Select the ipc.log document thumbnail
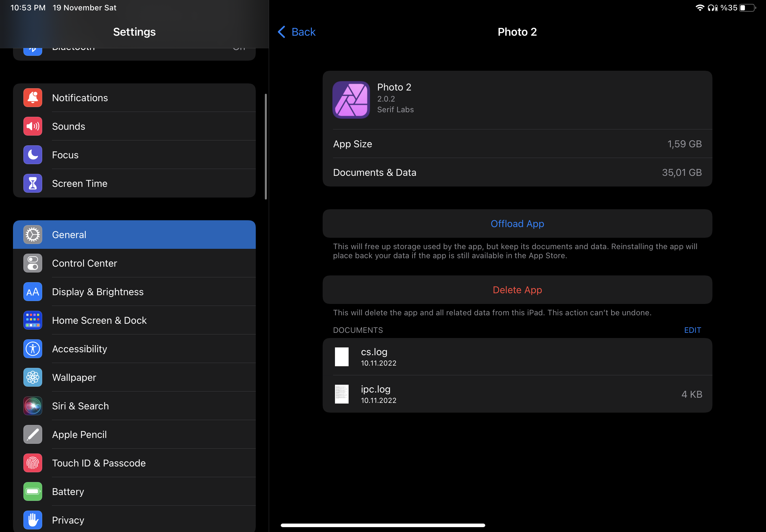Viewport: 766px width, 532px height. point(341,394)
